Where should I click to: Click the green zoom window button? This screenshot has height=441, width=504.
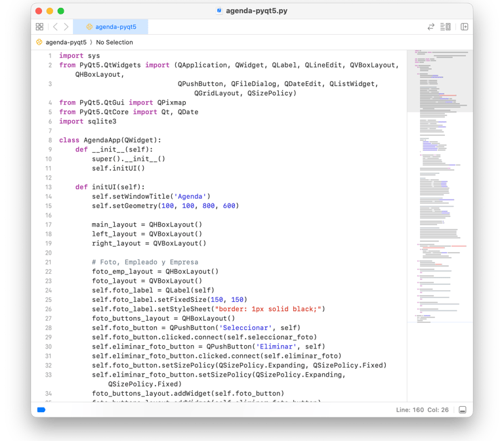click(x=61, y=11)
